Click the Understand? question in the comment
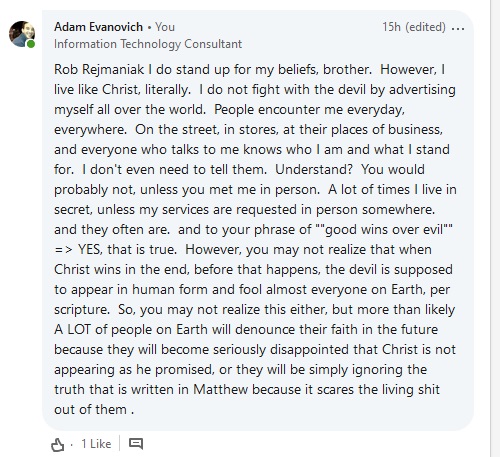Viewport: 500px width, 457px height. [314, 169]
